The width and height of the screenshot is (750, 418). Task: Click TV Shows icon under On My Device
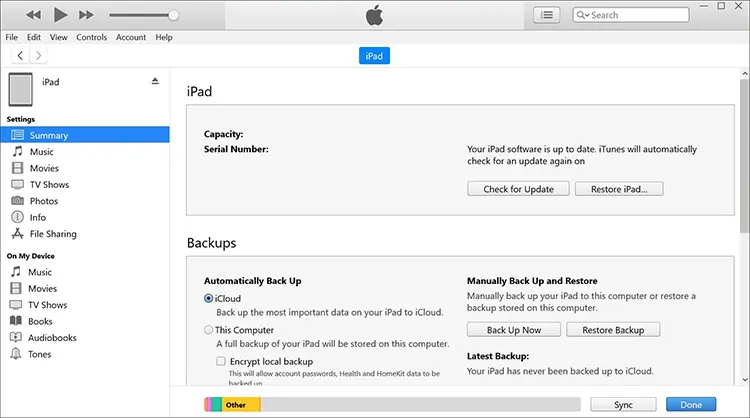pyautogui.click(x=16, y=305)
